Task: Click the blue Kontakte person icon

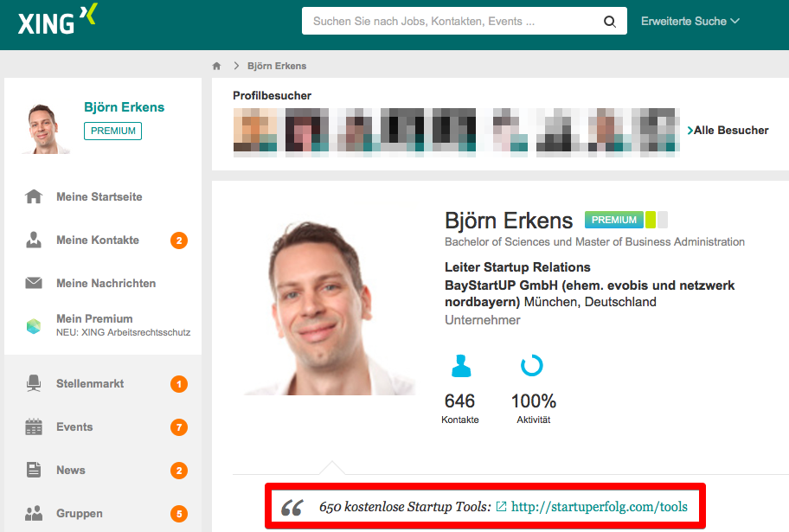Action: [x=461, y=366]
